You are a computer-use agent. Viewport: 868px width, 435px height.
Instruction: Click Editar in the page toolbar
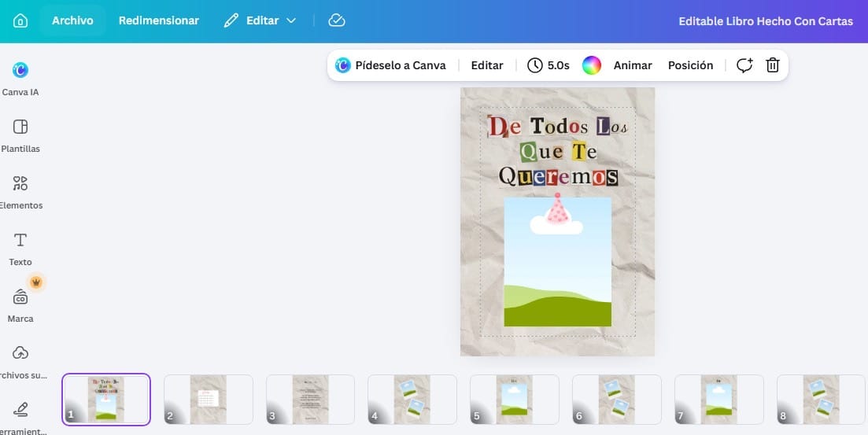pos(487,65)
